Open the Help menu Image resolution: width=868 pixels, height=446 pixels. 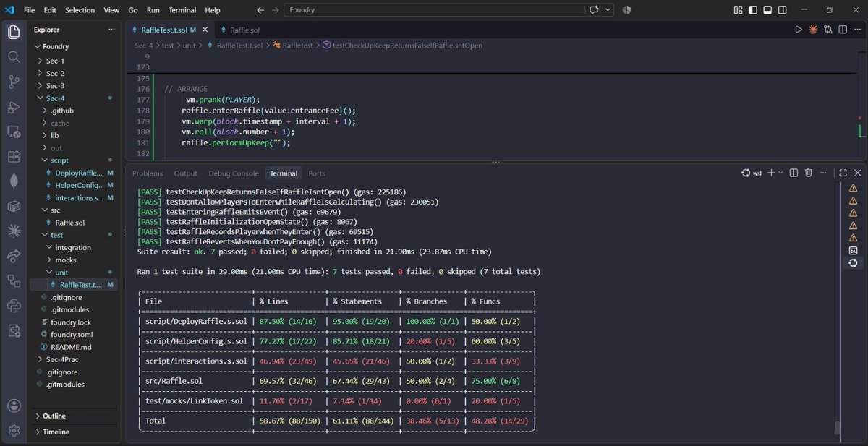coord(213,10)
